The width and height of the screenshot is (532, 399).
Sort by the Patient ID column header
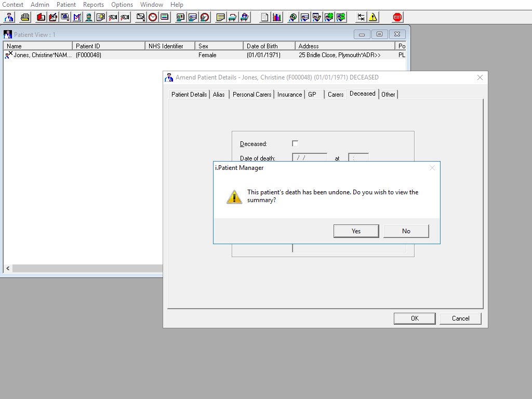109,46
